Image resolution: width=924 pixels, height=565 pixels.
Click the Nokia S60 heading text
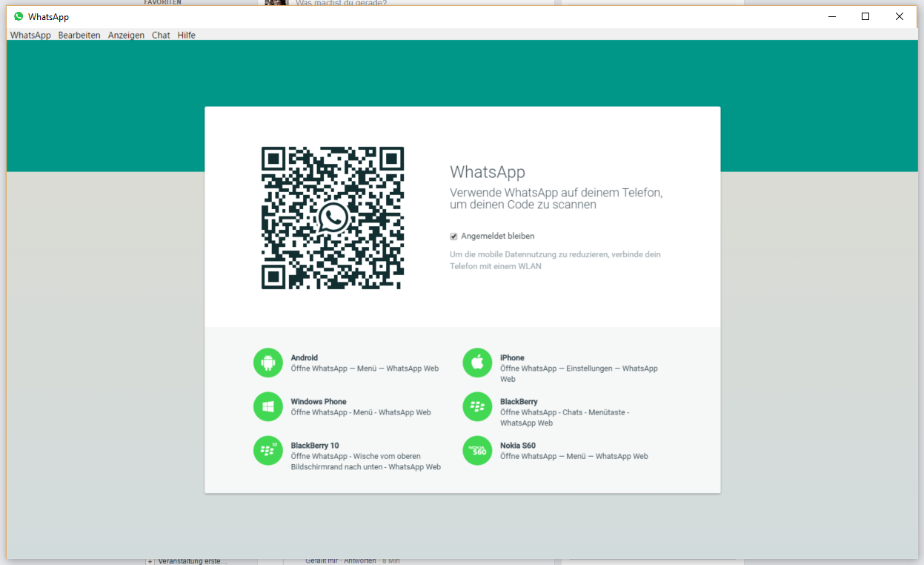pyautogui.click(x=518, y=446)
